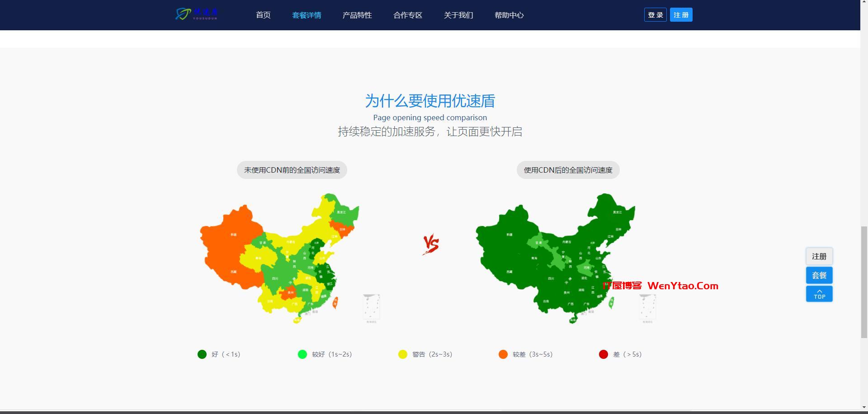Click the Yousudun logo in header
The image size is (868, 414).
pos(197,14)
